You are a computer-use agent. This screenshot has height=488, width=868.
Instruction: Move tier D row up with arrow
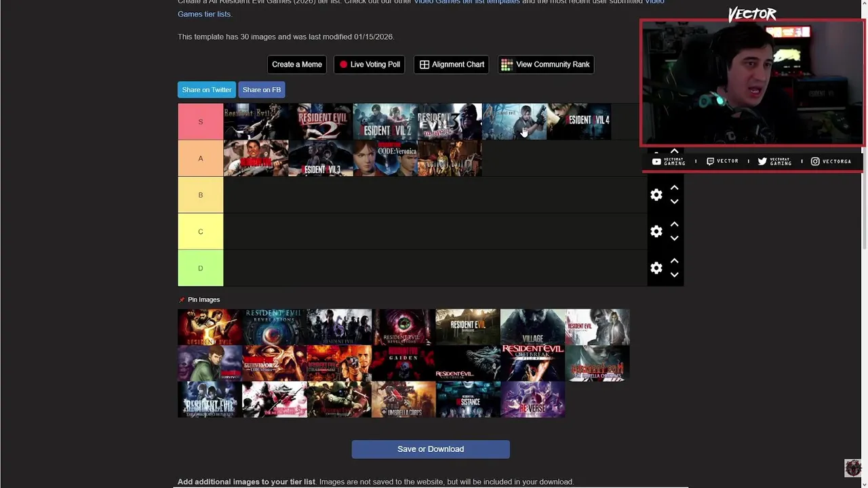pos(674,261)
